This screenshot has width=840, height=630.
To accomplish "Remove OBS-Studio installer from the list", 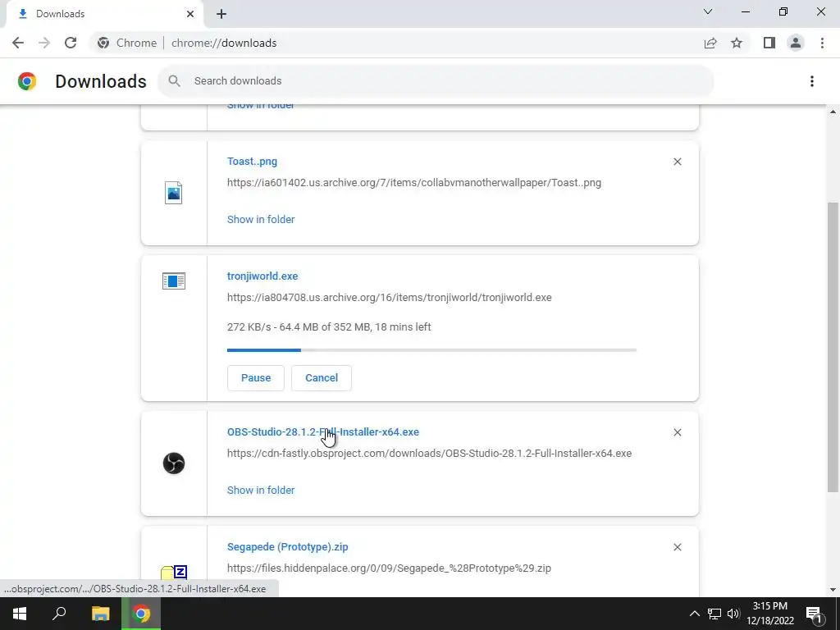I will 677,432.
